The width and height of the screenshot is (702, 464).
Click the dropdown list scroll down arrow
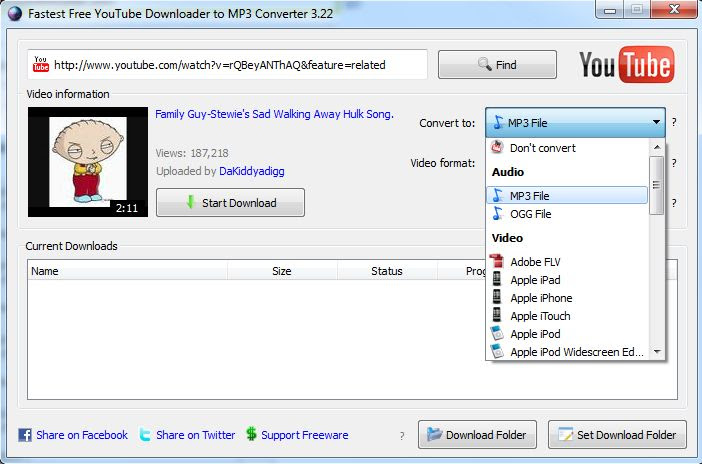tap(657, 352)
